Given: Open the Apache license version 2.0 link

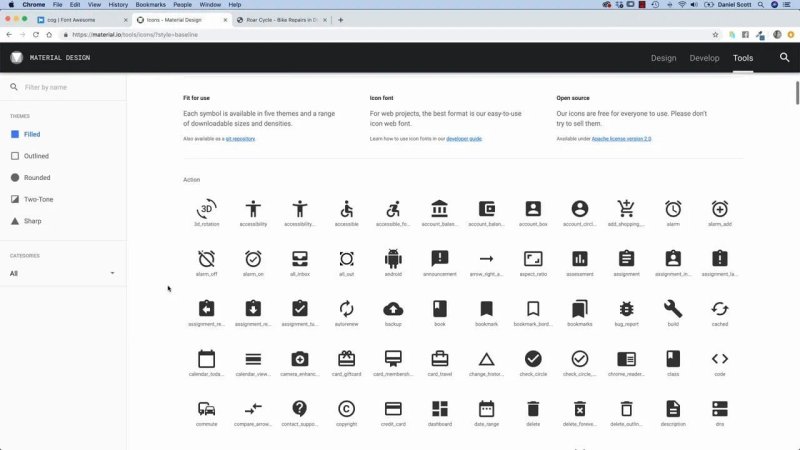Looking at the screenshot, I should (x=621, y=139).
